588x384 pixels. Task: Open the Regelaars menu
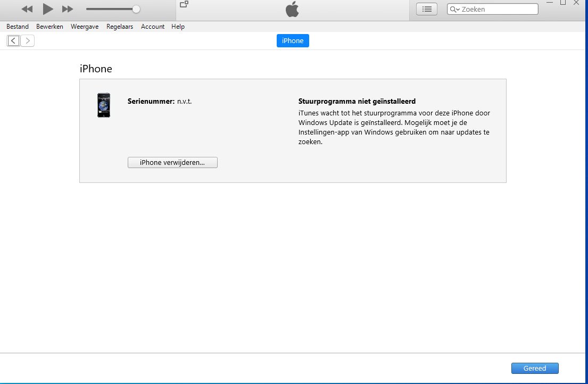point(120,27)
